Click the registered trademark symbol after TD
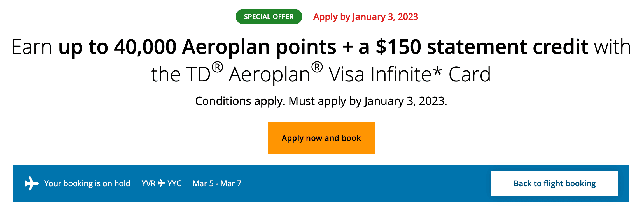The image size is (644, 216). tap(217, 68)
